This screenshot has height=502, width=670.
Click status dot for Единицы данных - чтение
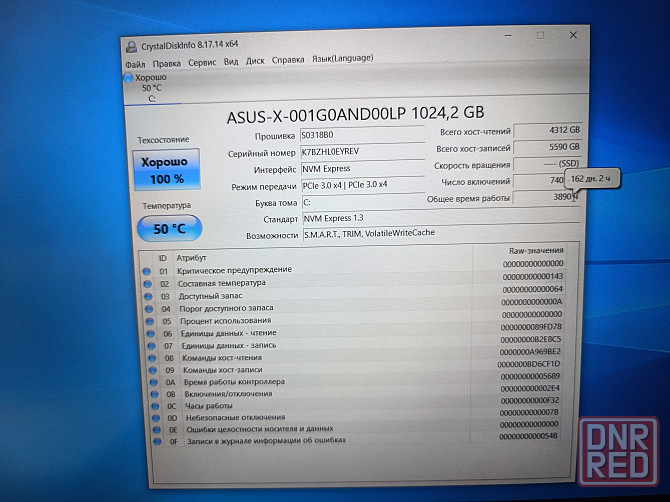click(150, 333)
